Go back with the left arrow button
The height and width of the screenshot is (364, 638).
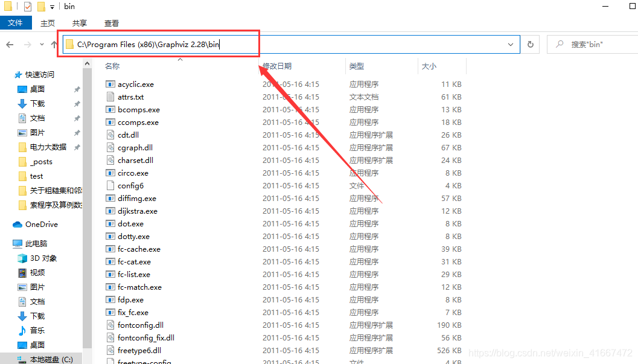coord(10,44)
